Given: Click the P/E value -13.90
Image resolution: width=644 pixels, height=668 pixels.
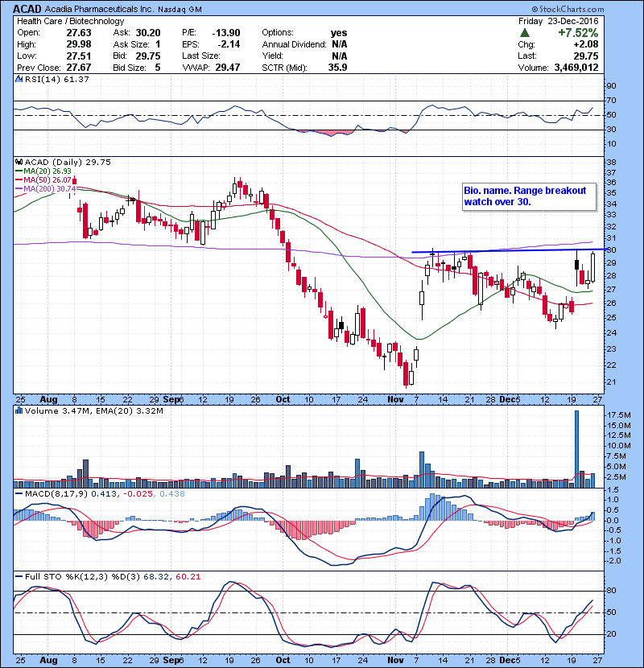Looking at the screenshot, I should point(226,33).
